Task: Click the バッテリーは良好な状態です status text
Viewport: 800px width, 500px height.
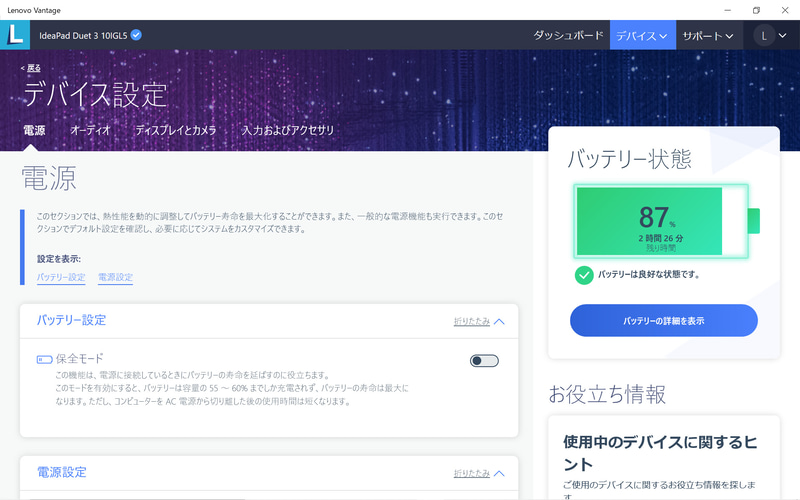Action: [x=648, y=274]
